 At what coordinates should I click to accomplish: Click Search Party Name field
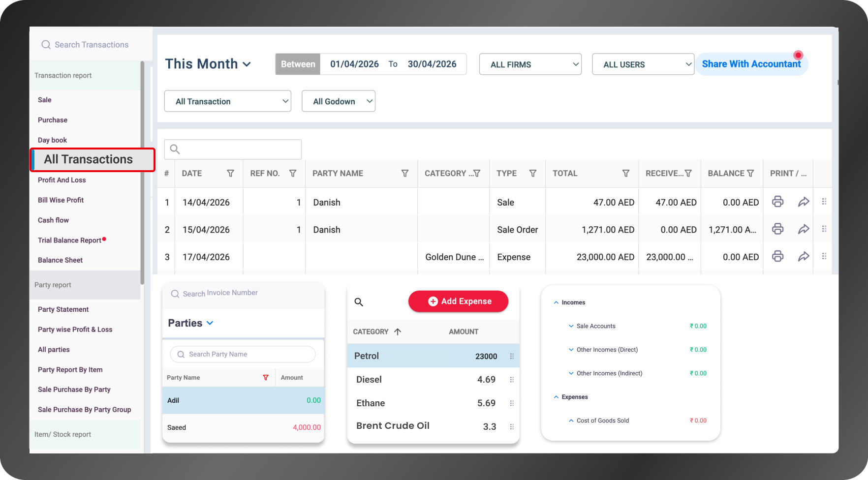pyautogui.click(x=243, y=354)
